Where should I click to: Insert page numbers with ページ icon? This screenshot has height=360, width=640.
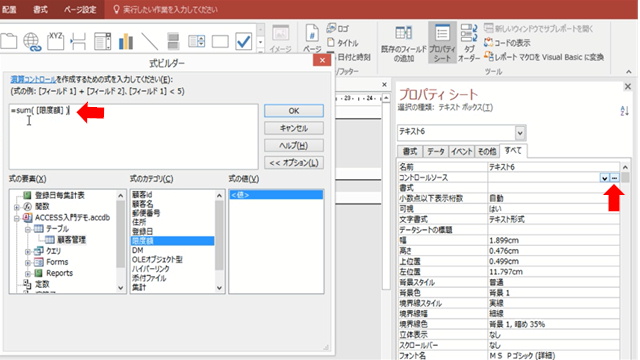pyautogui.click(x=312, y=38)
